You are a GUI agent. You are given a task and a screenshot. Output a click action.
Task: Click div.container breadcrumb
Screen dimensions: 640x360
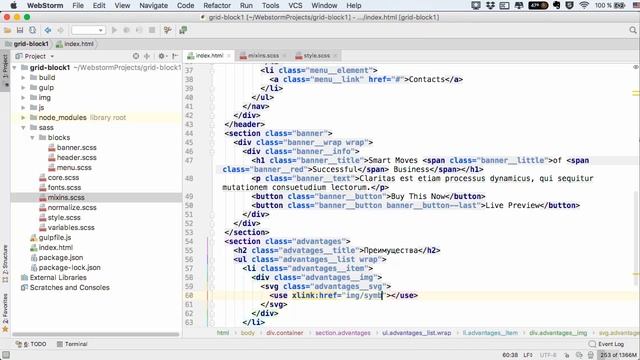pos(284,333)
